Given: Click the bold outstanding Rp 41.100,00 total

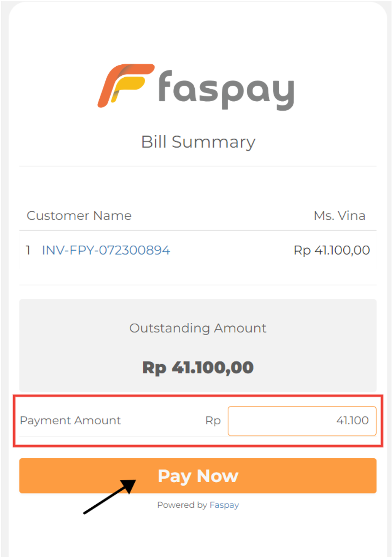Looking at the screenshot, I should pyautogui.click(x=198, y=368).
